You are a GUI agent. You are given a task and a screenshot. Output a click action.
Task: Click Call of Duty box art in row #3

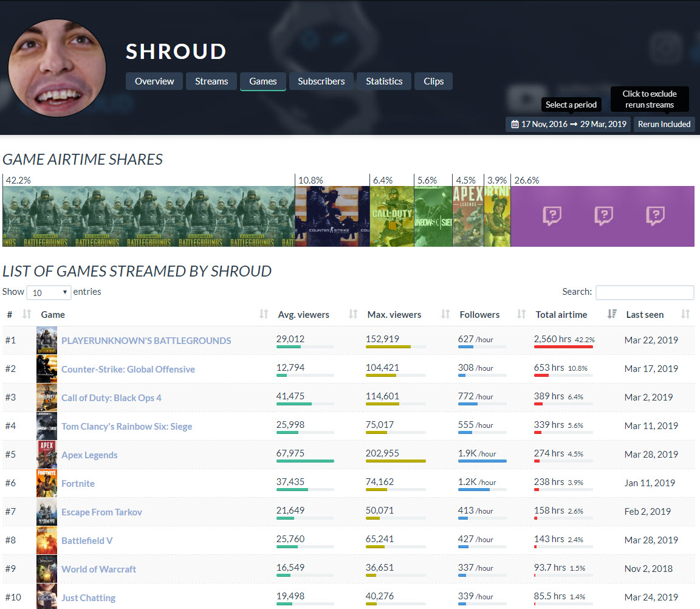[47, 397]
